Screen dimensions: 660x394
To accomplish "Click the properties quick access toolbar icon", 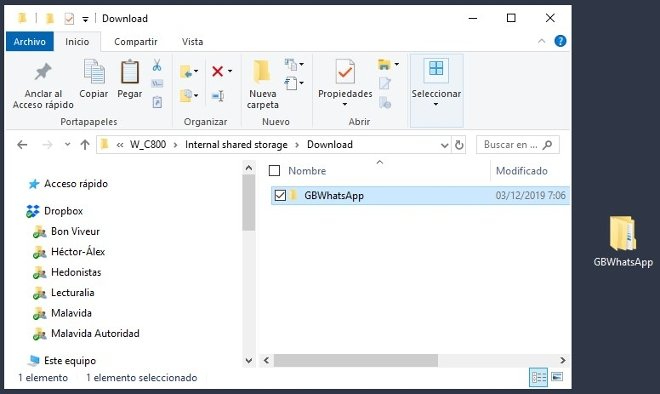I will (69, 19).
